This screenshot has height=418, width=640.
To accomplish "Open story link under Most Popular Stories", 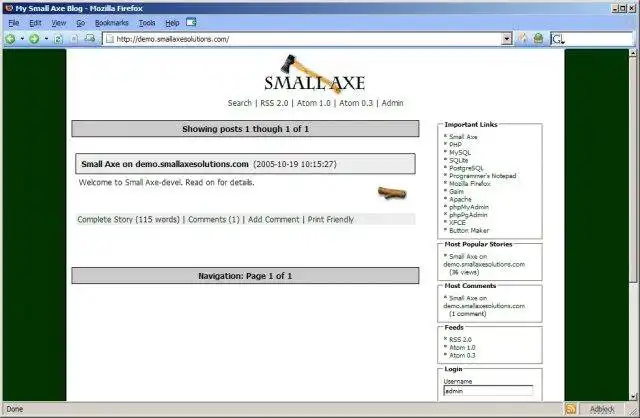I will pos(484,260).
